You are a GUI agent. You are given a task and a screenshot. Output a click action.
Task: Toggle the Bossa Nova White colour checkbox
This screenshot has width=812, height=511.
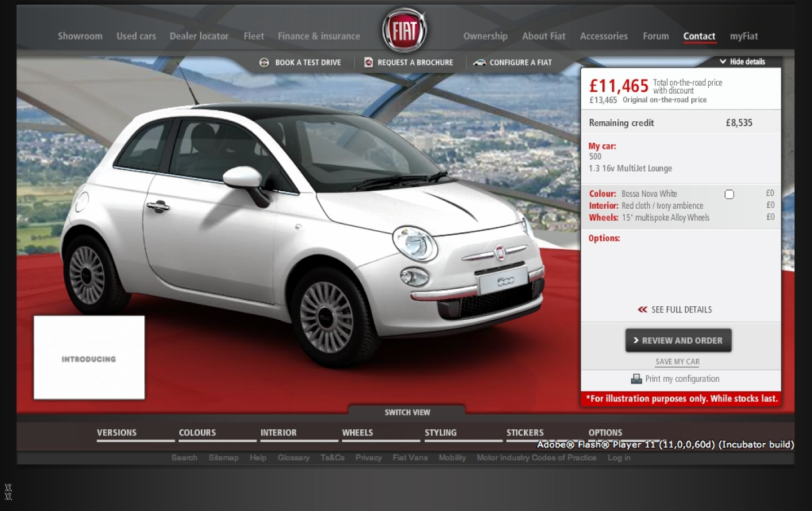click(729, 194)
